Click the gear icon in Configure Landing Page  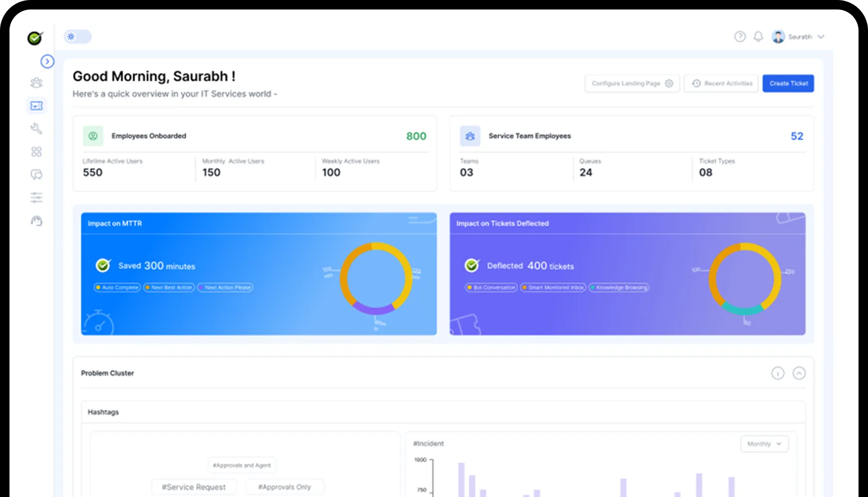pyautogui.click(x=669, y=83)
